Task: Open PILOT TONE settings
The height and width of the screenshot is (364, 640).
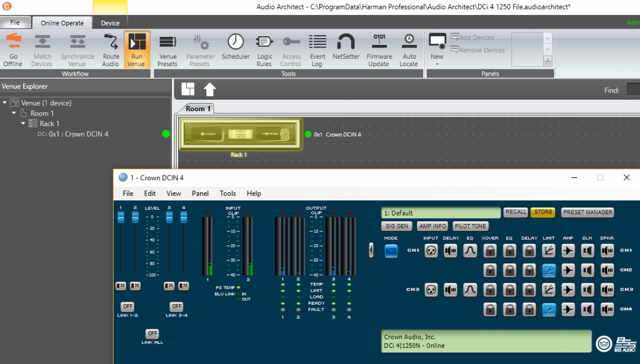Action: [471, 226]
